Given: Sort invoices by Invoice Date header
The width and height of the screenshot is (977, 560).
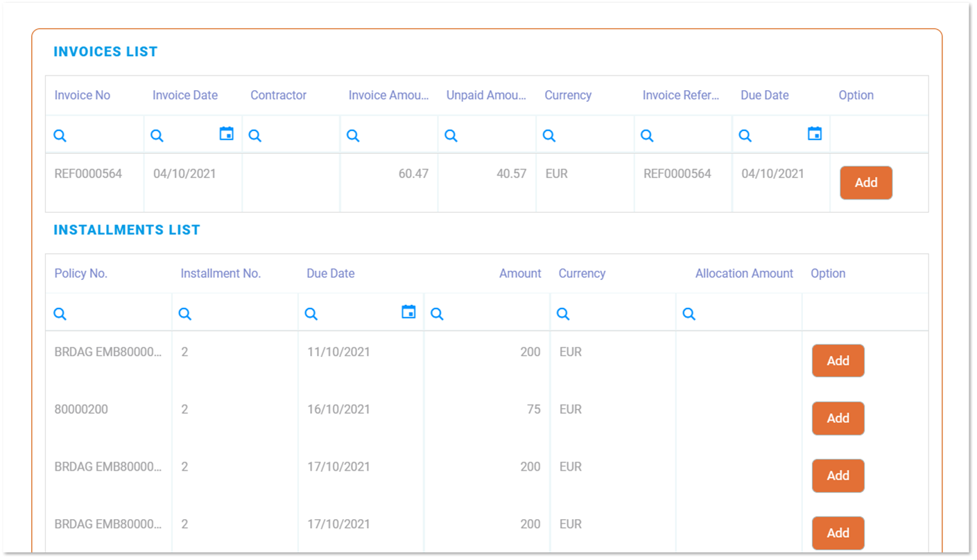Looking at the screenshot, I should tap(185, 96).
